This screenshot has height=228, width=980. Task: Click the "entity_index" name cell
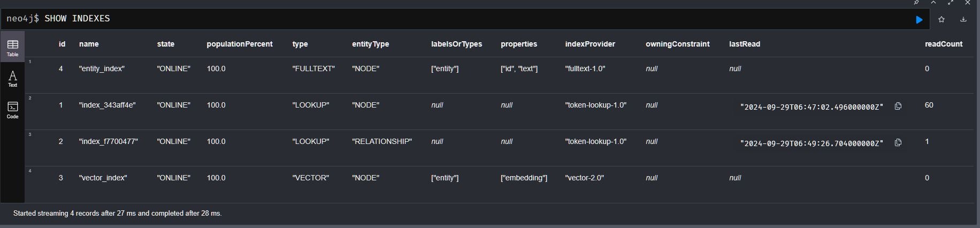coord(102,69)
